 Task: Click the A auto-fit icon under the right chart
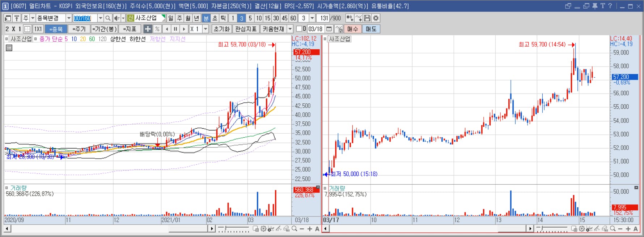635,229
